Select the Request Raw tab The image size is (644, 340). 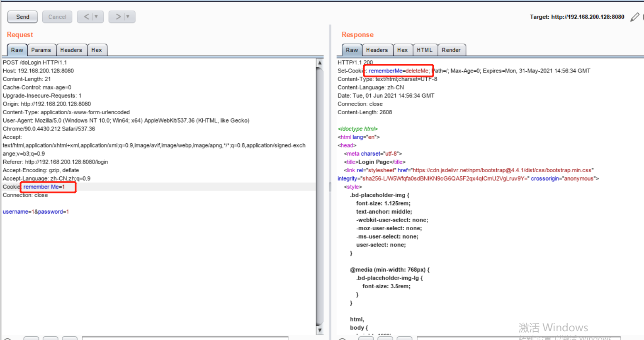17,50
